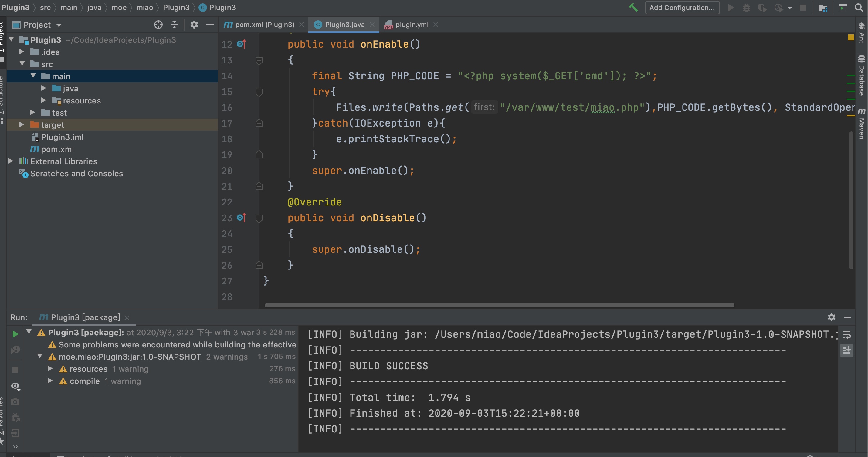Open the Maven tool window sidebar button
The image size is (868, 457).
tap(861, 125)
